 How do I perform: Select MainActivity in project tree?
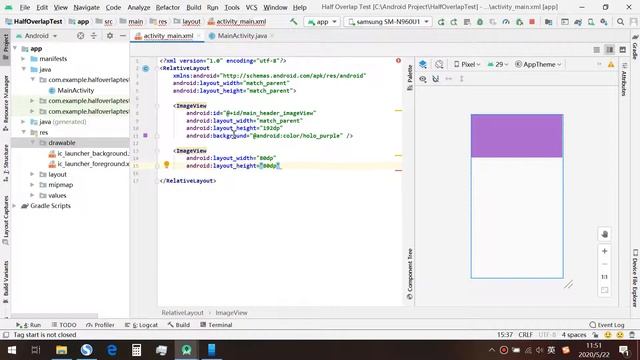pyautogui.click(x=76, y=90)
